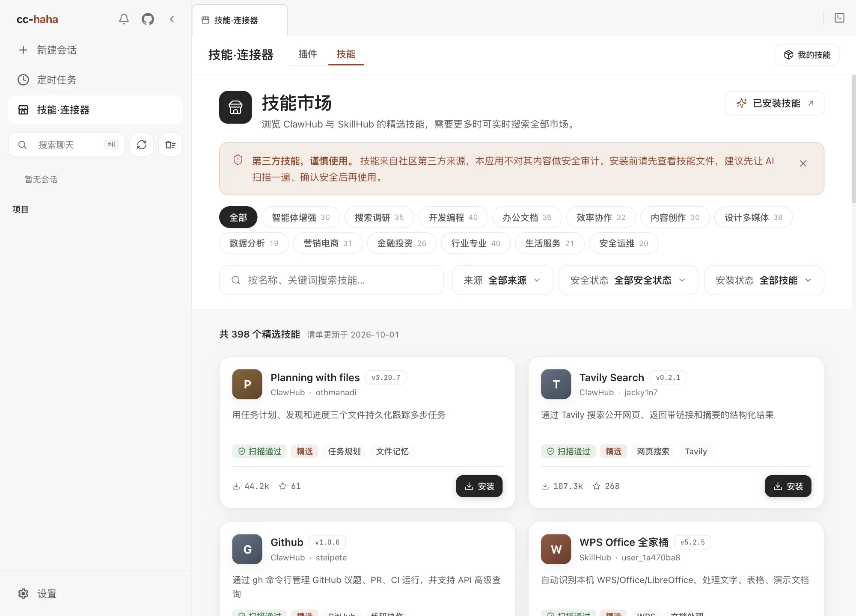Screen dimensions: 856x616
Task: Switch to the 技能 tab
Action: pyautogui.click(x=346, y=54)
